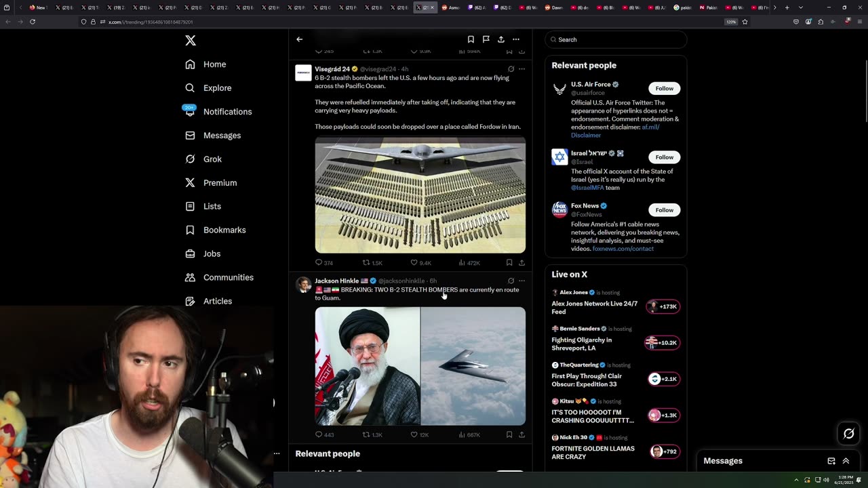Click the Bookmarks sidebar icon
868x488 pixels.
190,230
